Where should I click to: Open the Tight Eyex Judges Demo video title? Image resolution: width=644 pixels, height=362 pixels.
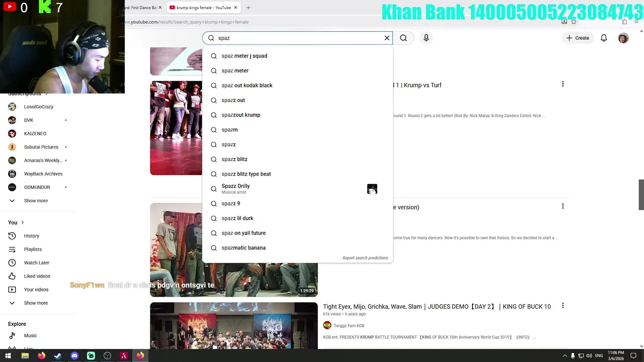click(x=437, y=306)
